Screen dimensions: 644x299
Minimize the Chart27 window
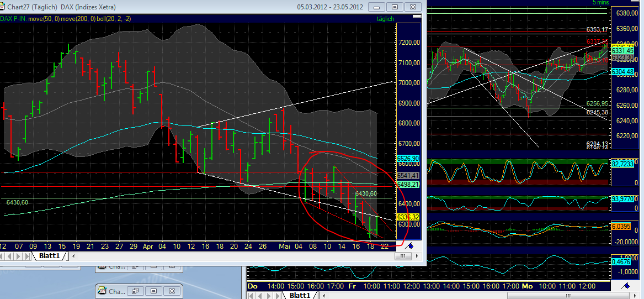click(376, 7)
